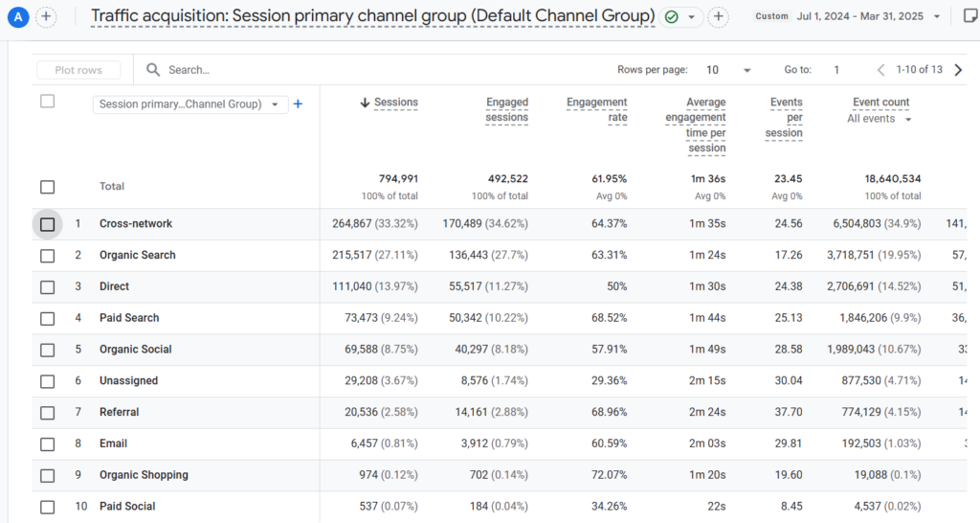980x523 pixels.
Task: Click the Engagement rate column header
Action: (596, 109)
